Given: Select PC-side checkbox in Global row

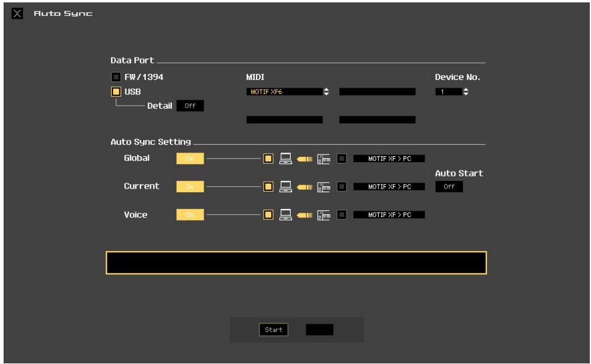Looking at the screenshot, I should coord(268,159).
